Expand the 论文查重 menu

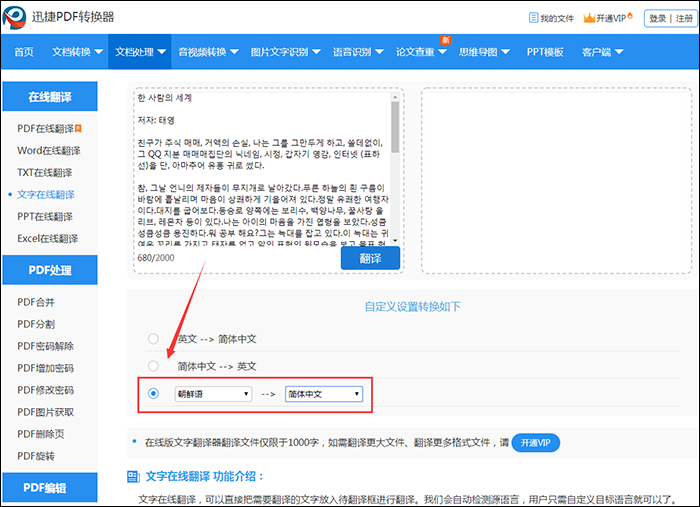[421, 52]
